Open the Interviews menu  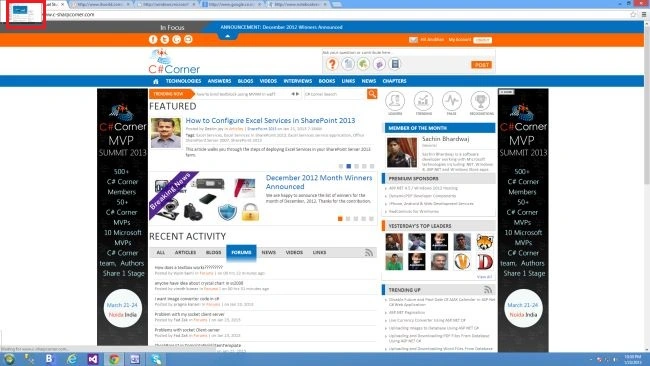(x=298, y=81)
